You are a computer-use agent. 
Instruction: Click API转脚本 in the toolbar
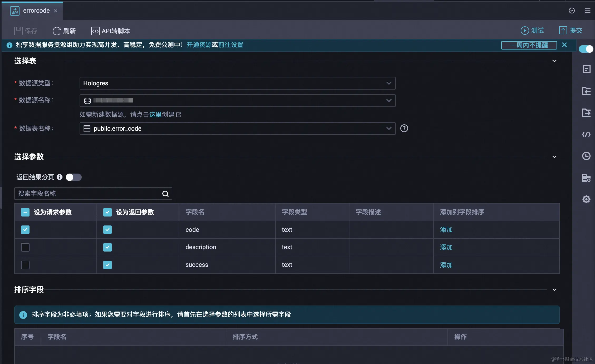111,31
